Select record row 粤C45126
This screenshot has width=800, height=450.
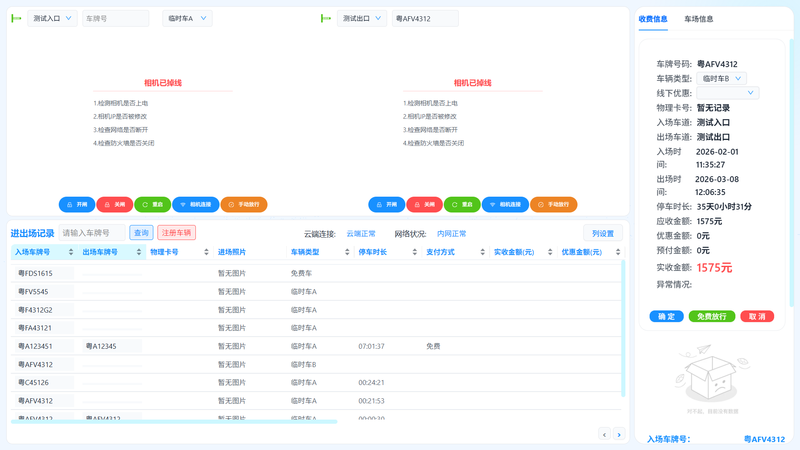coord(316,382)
